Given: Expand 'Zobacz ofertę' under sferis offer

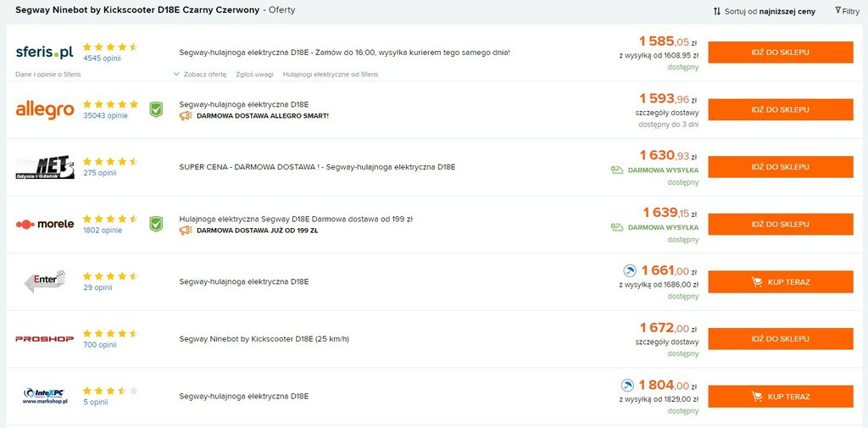Looking at the screenshot, I should pyautogui.click(x=200, y=75).
